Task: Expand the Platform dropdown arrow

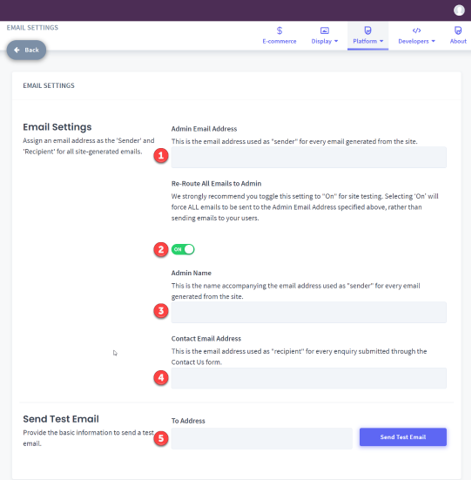Action: tap(381, 41)
